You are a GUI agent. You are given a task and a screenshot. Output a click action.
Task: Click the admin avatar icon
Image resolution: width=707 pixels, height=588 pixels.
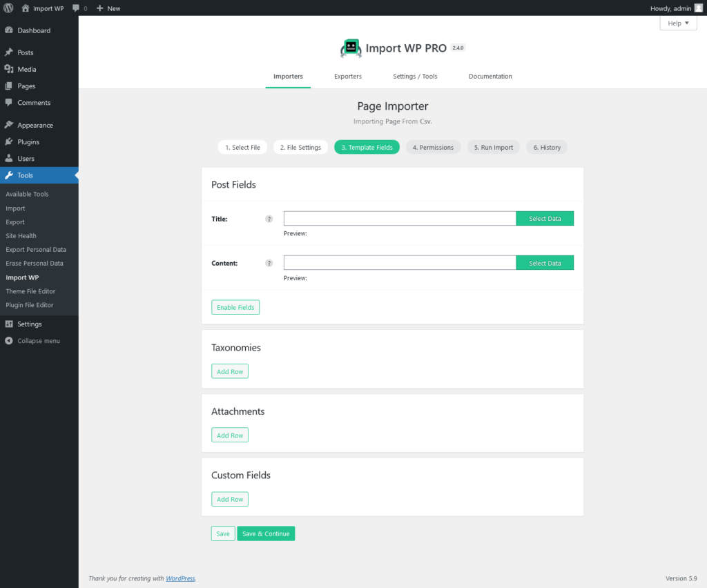click(x=699, y=8)
